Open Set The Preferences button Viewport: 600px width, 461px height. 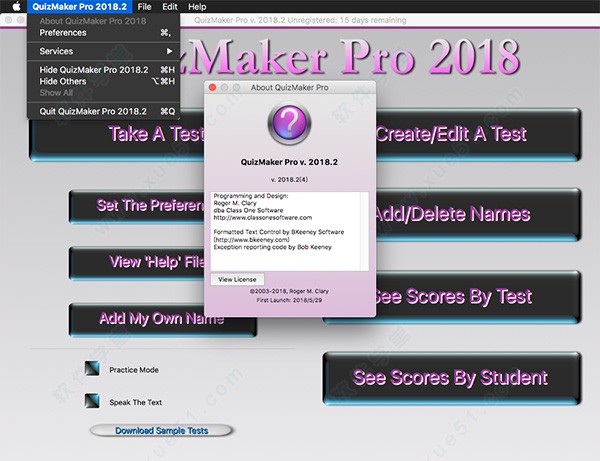[x=137, y=206]
